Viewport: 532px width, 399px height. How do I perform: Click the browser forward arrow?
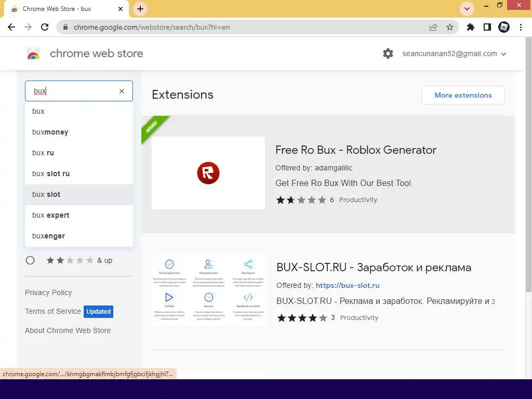click(x=28, y=27)
